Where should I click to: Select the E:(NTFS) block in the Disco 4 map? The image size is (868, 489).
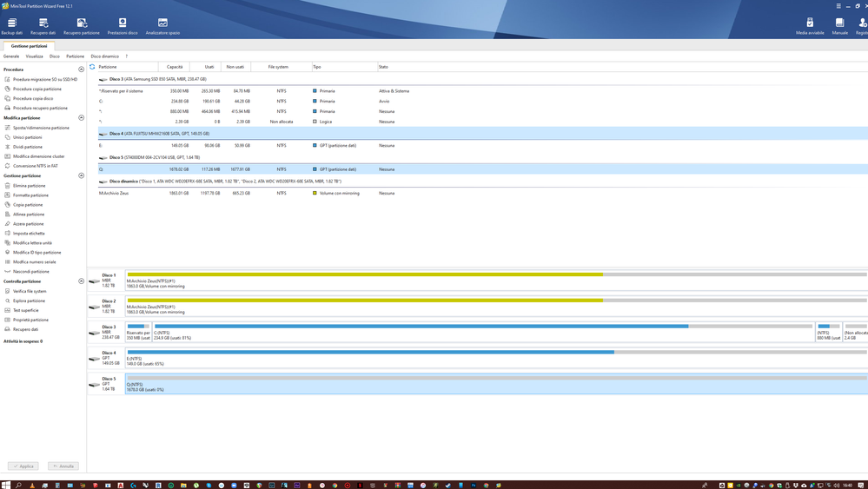click(496, 358)
